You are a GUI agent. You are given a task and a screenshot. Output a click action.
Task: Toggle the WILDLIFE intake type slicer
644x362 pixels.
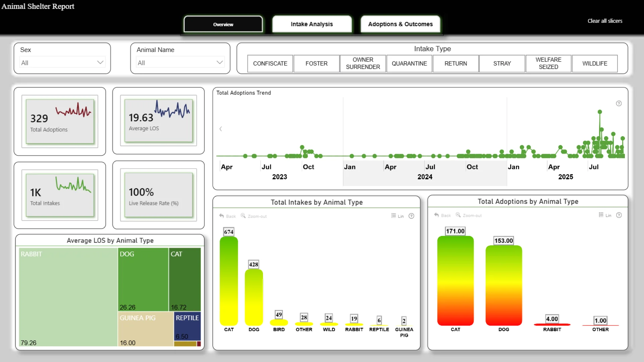coord(595,64)
